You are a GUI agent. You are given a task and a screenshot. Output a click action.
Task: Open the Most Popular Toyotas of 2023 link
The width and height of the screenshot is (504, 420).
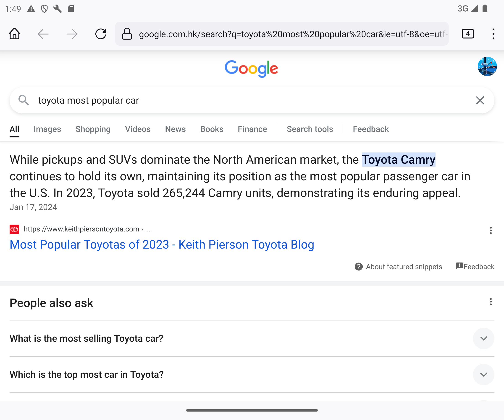(162, 244)
